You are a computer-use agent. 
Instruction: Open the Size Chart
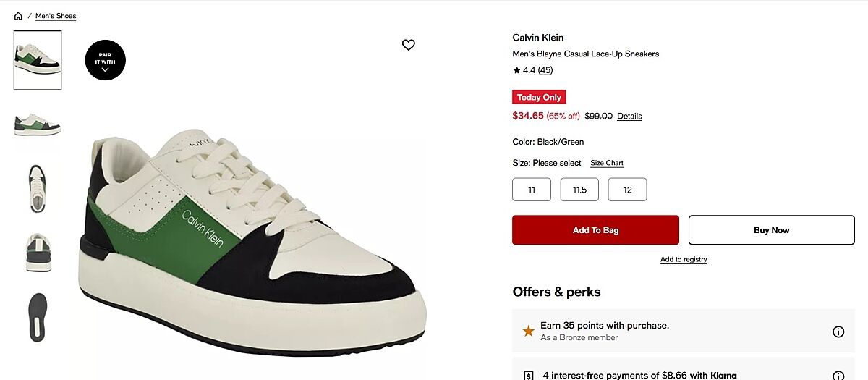click(x=606, y=163)
